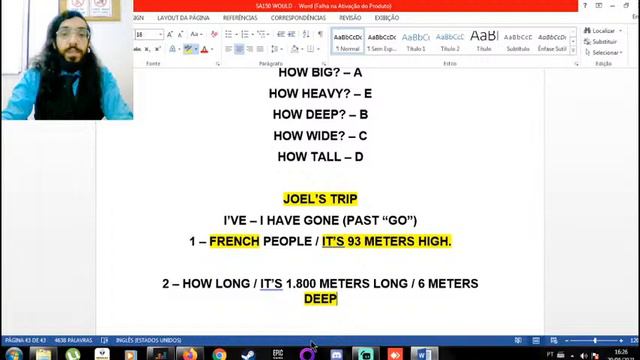Switch to Layout da Página tab
Image resolution: width=640 pixels, height=360 pixels.
[183, 18]
